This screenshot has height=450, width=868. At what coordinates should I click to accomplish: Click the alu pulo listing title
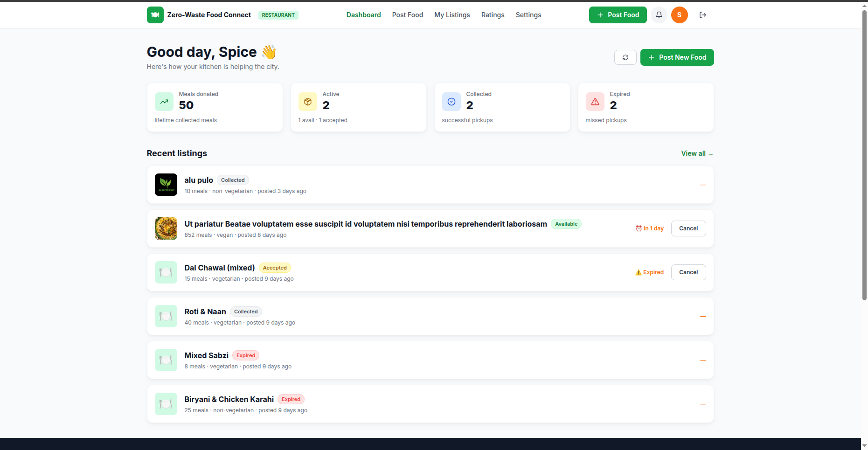(199, 180)
